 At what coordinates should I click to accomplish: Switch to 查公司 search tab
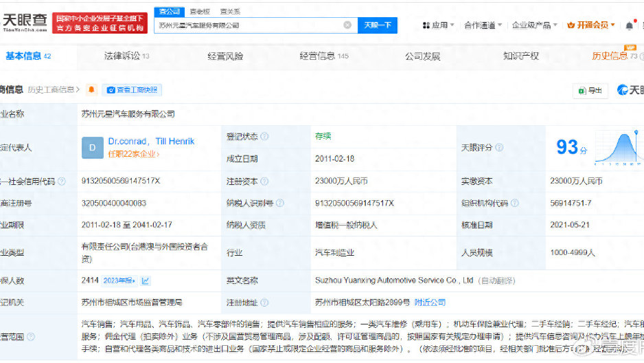coord(169,12)
